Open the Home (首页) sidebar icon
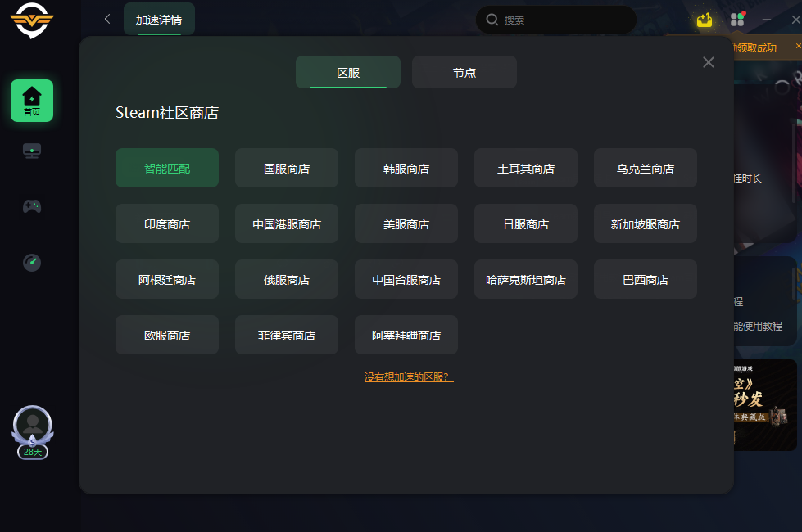 [x=32, y=101]
